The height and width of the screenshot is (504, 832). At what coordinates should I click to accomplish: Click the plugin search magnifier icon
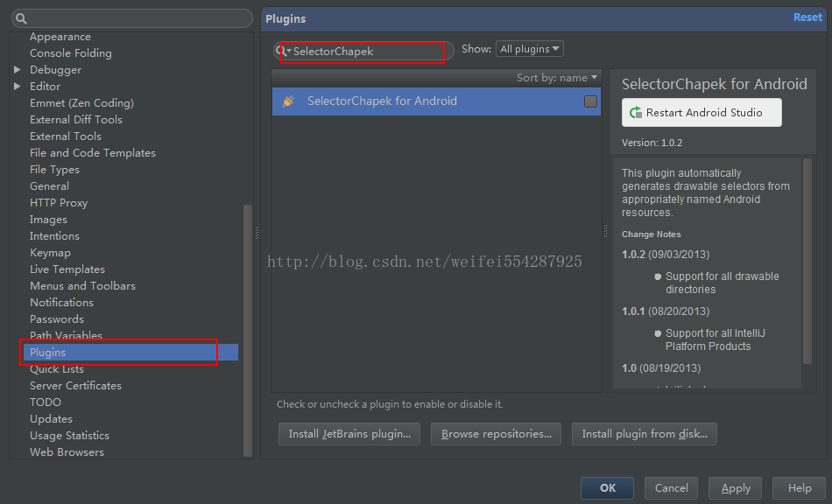[284, 51]
